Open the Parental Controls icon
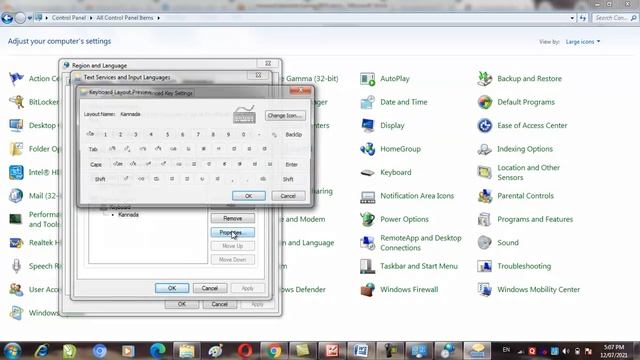This screenshot has height=360, width=640. click(484, 196)
